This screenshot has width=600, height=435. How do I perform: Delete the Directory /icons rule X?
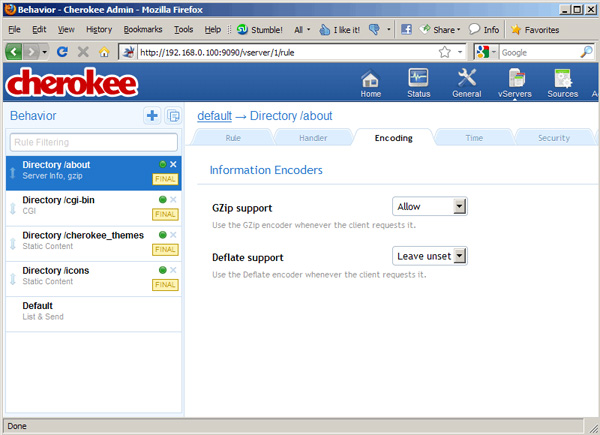pyautogui.click(x=173, y=270)
